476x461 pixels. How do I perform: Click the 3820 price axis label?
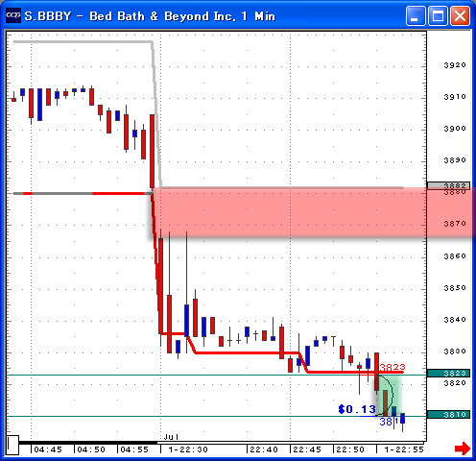455,383
